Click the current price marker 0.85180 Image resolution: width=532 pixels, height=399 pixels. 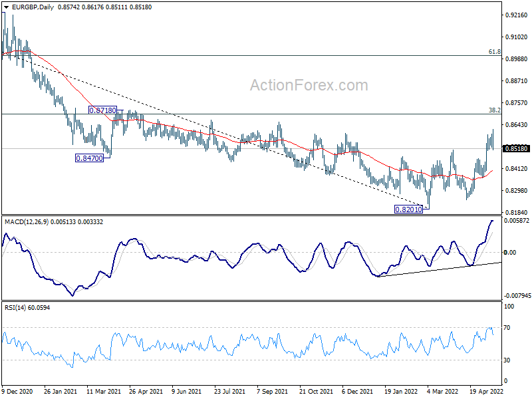coord(516,149)
